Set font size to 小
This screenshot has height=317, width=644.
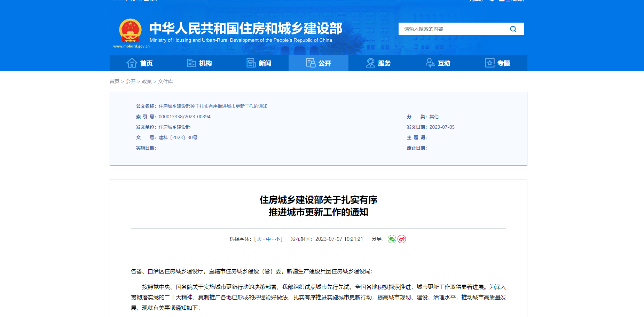pyautogui.click(x=277, y=239)
